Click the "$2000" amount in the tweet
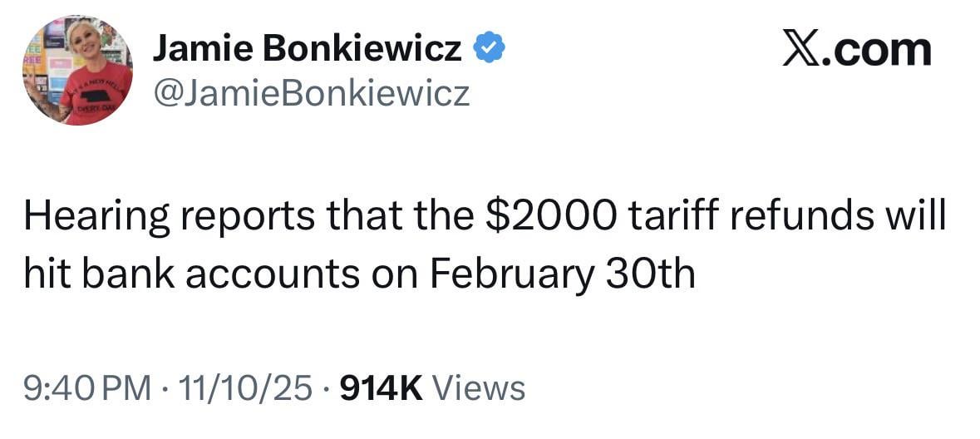This screenshot has height=439, width=980. 551,217
